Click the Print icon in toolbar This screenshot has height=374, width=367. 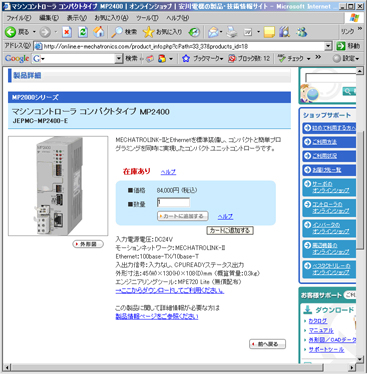point(232,32)
